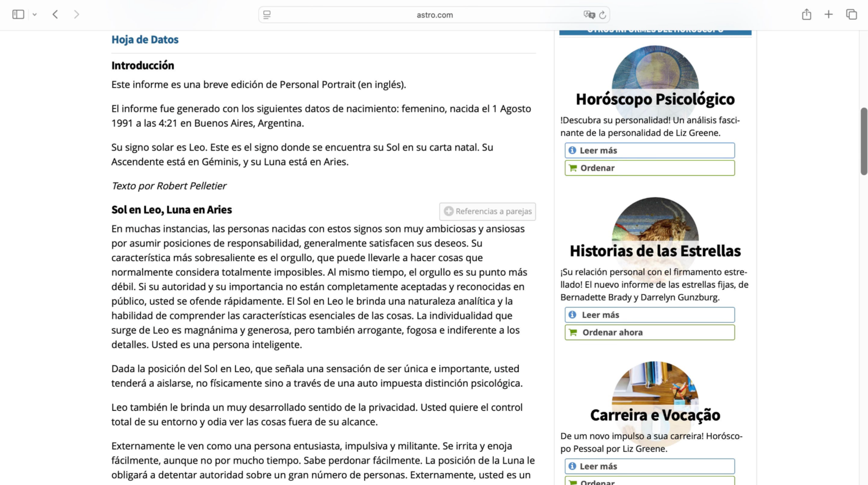The height and width of the screenshot is (485, 868).
Task: Ordenar the Horóscopo Psicológico report
Action: [x=649, y=168]
